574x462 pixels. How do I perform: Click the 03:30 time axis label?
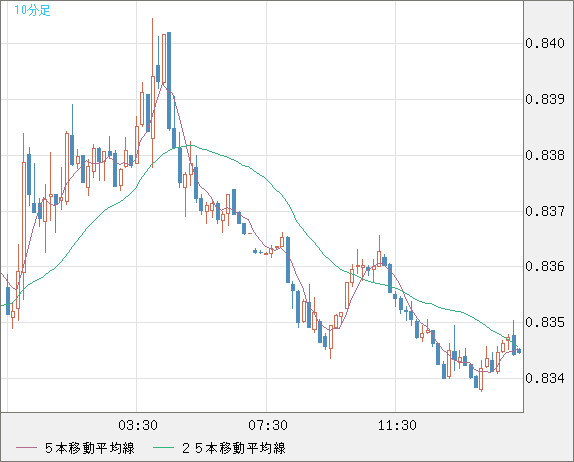(138, 425)
